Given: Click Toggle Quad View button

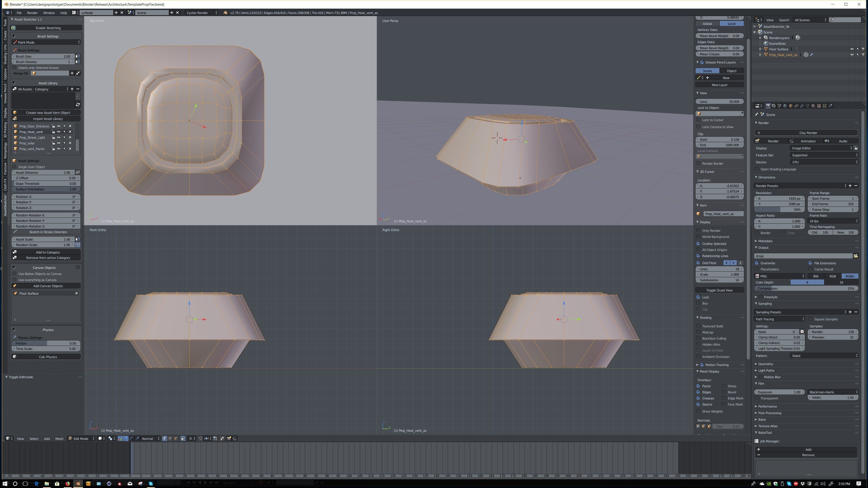Looking at the screenshot, I should pyautogui.click(x=719, y=290).
